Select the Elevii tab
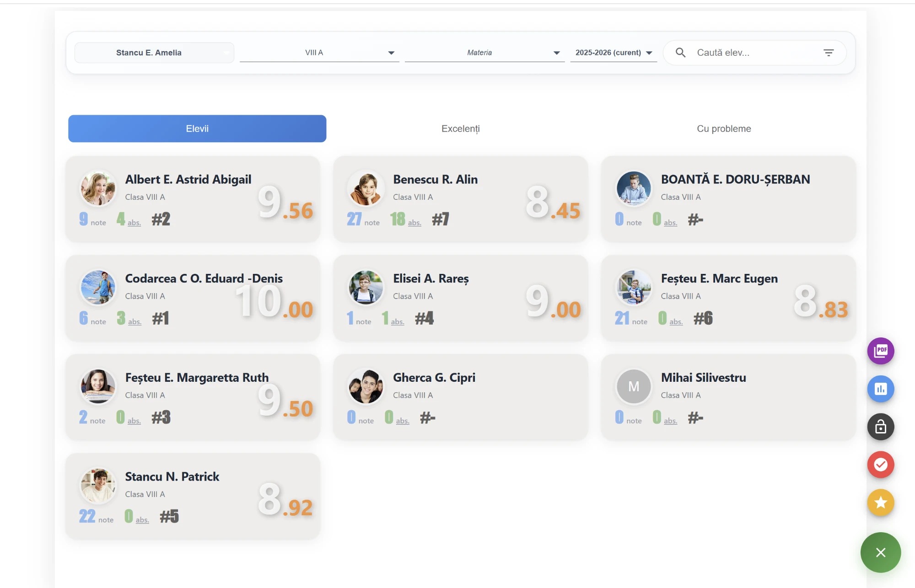 197,128
